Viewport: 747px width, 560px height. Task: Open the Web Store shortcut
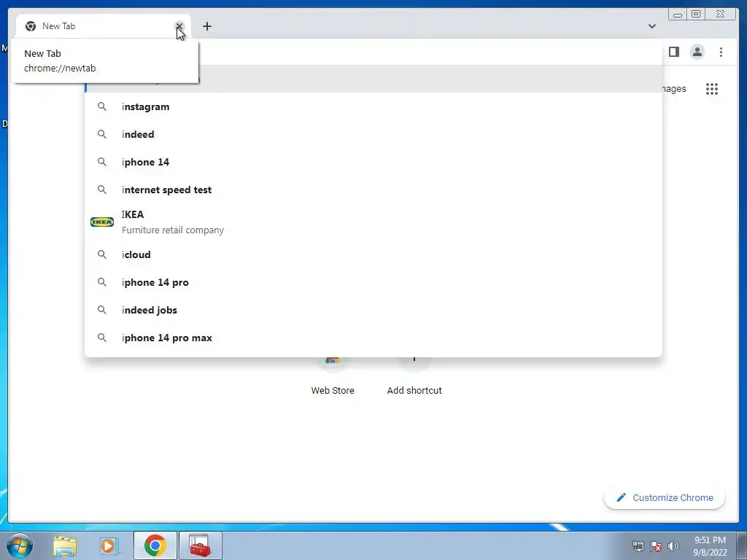(x=333, y=376)
